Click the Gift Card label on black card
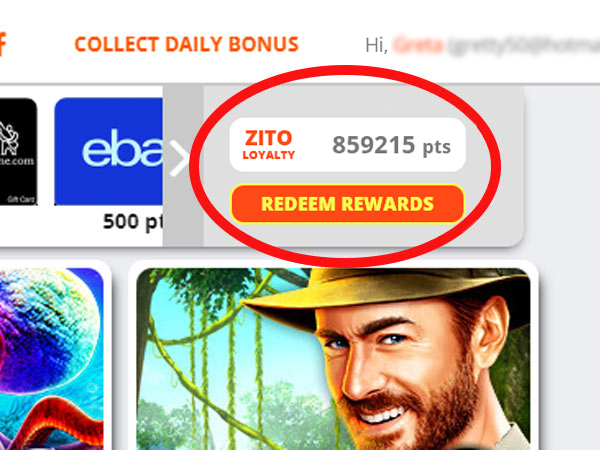 tap(21, 199)
